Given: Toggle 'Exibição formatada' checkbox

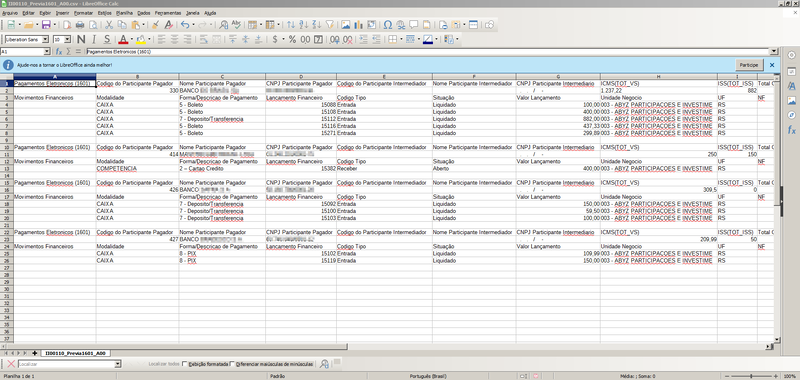Looking at the screenshot, I should click(x=185, y=364).
